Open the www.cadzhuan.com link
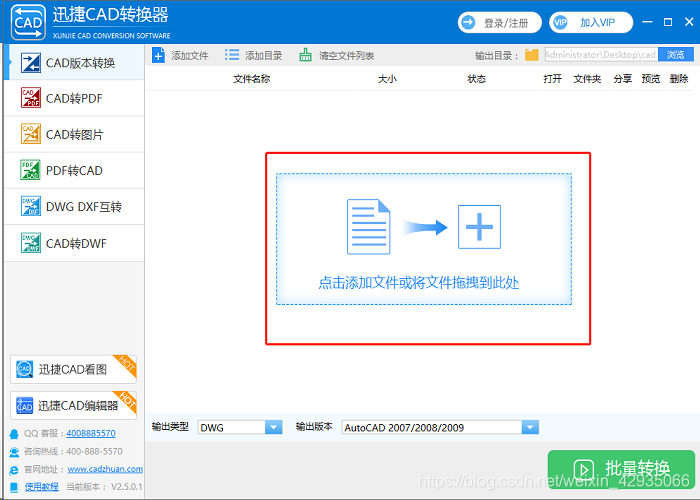700x500 pixels. click(x=105, y=469)
